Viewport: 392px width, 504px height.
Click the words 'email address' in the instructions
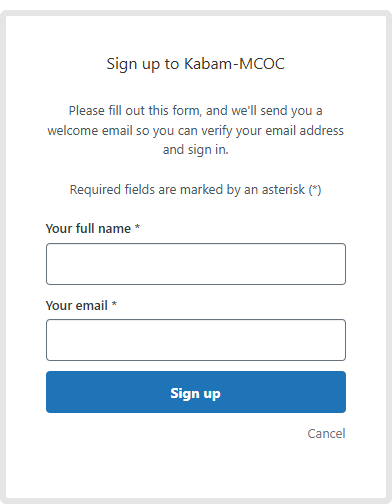click(x=305, y=130)
